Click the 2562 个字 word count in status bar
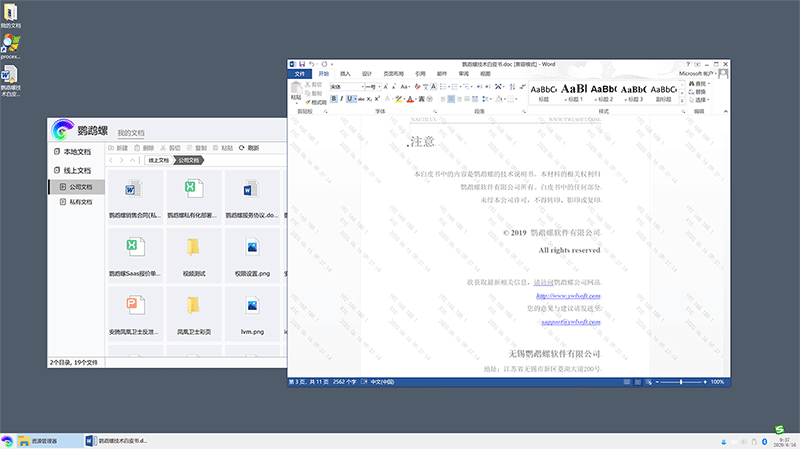 click(345, 382)
